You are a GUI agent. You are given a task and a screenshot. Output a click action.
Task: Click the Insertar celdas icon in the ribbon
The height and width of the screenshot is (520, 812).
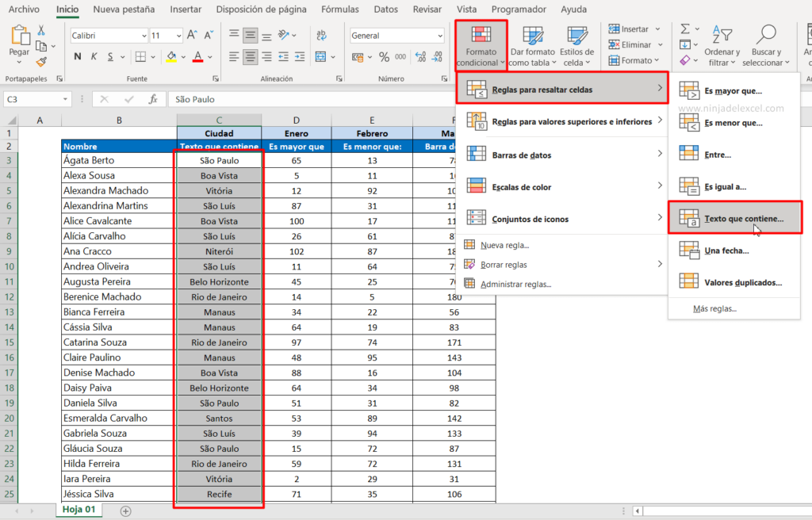tap(614, 29)
